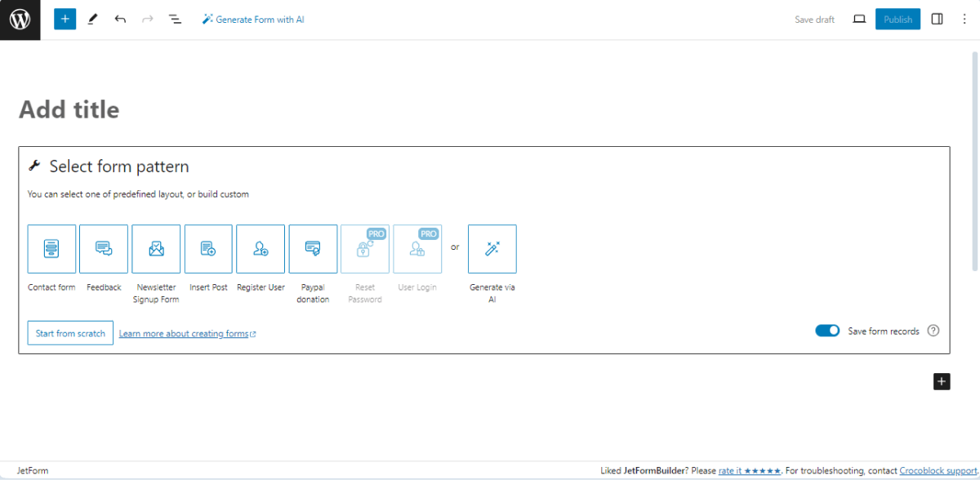Click the JetForm breadcrumb in footer
The width and height of the screenshot is (980, 480).
pos(33,471)
